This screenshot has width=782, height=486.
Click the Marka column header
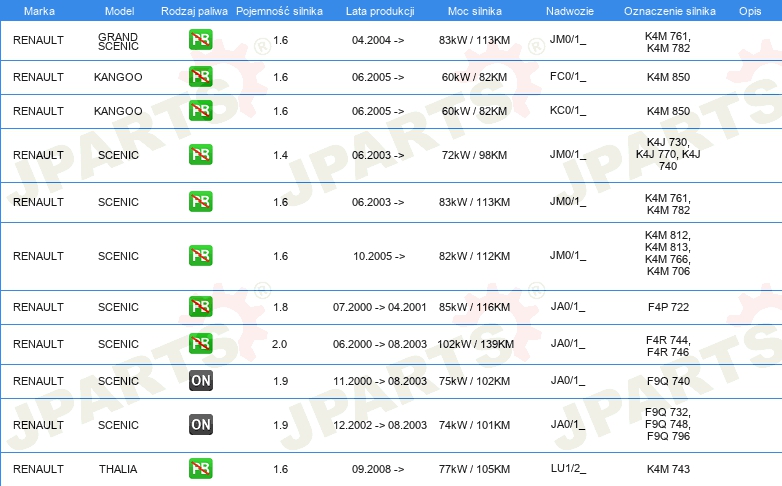click(39, 11)
